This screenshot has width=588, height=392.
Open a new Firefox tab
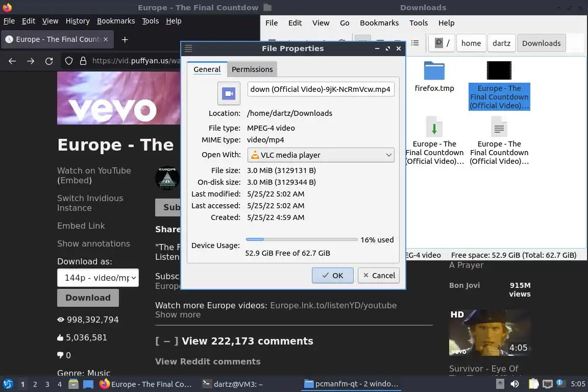pyautogui.click(x=125, y=39)
